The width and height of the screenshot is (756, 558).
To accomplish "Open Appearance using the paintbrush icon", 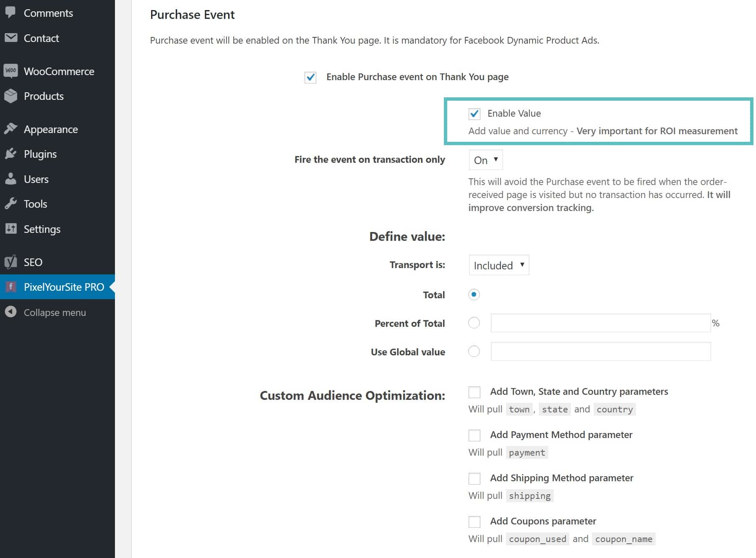I will tap(11, 129).
